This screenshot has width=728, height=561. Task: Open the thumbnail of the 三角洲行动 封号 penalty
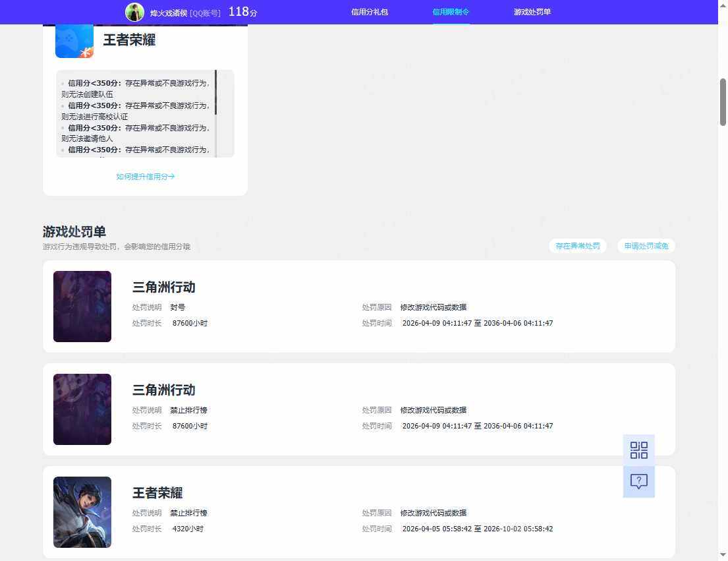pos(82,307)
